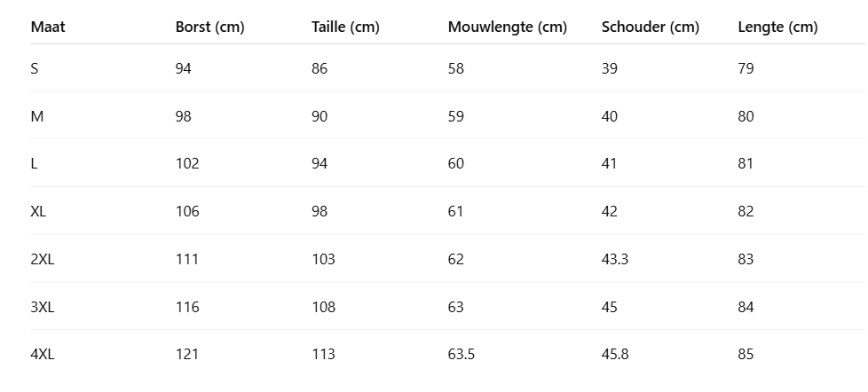Click chest value 106 in XL row
Image resolution: width=868 pixels, height=392 pixels.
click(x=187, y=211)
